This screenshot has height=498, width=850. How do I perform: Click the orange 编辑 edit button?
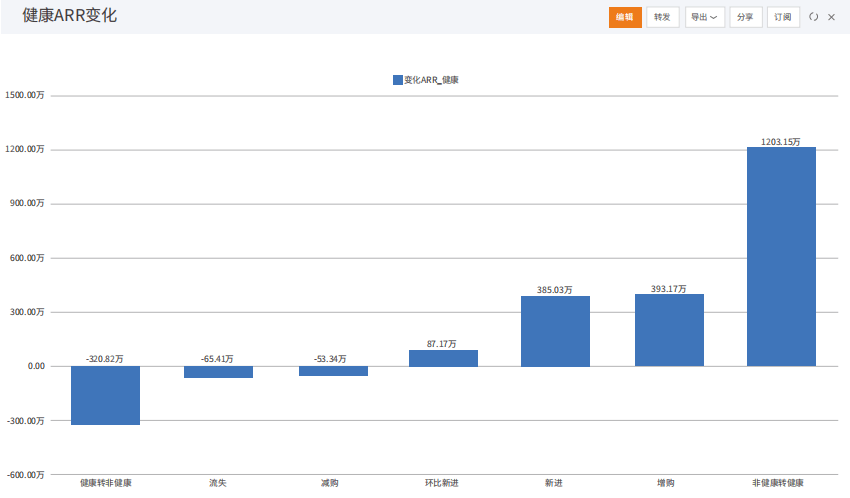click(625, 17)
